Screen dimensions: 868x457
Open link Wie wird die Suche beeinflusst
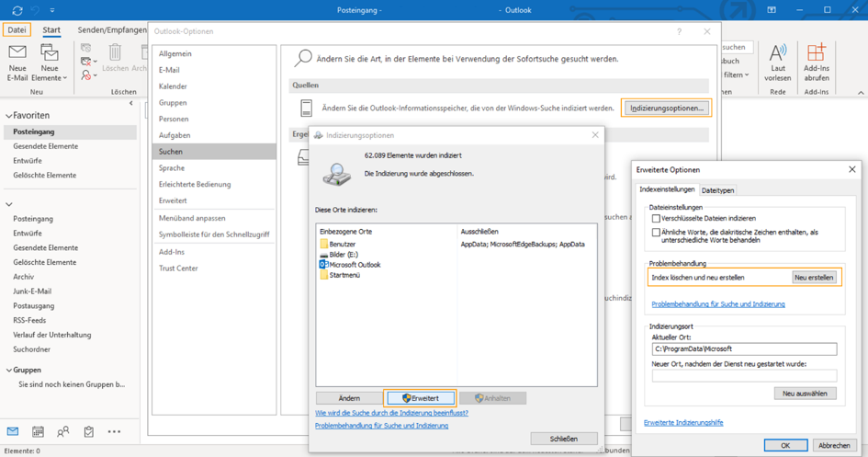pyautogui.click(x=391, y=413)
